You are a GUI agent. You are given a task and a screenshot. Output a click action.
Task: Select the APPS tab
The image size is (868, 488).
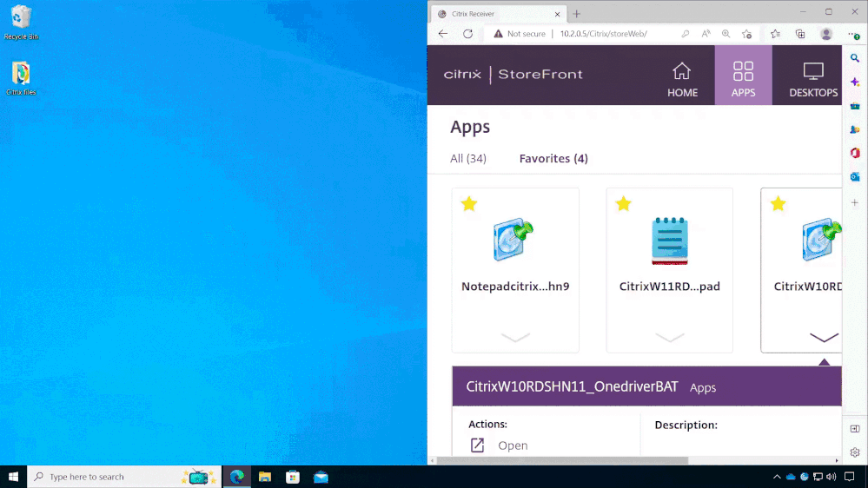point(744,76)
